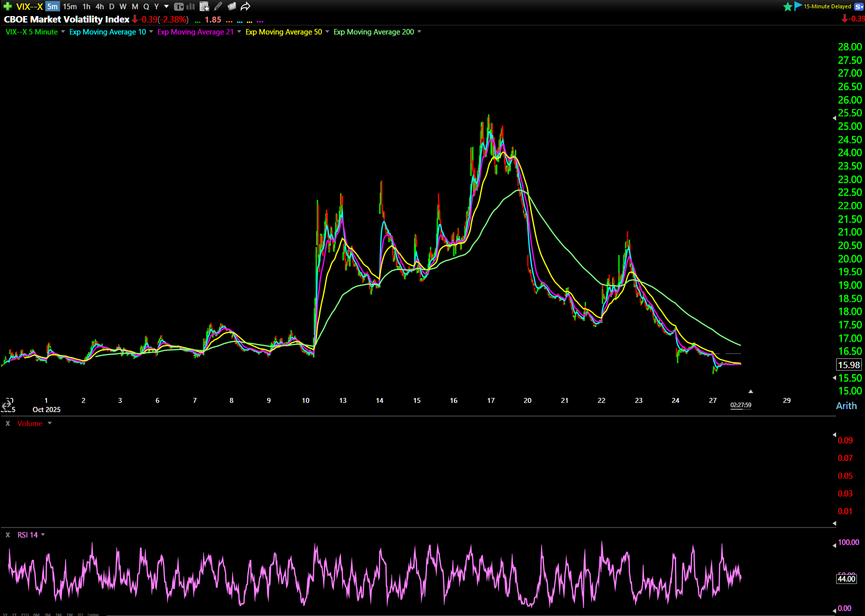The image size is (865, 616).
Task: Click the Exp Moving Average 50 label
Action: point(283,32)
